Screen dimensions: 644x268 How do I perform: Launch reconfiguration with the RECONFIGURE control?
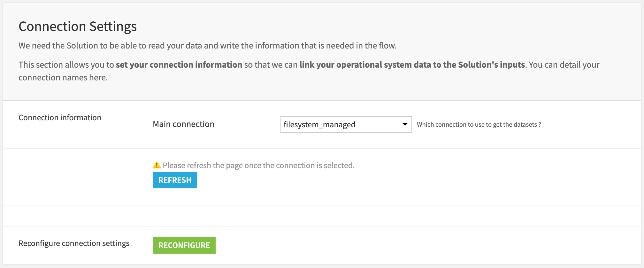184,245
